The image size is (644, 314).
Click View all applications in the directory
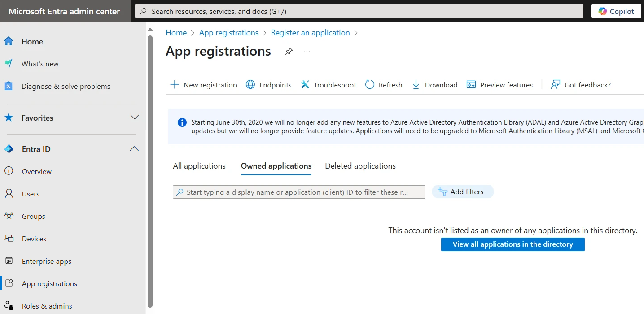click(513, 244)
